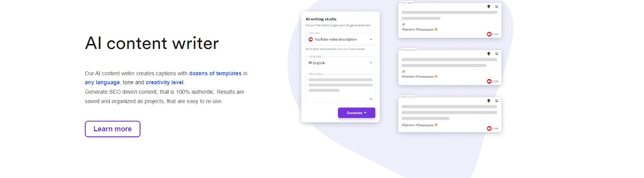Follow the 'dozens of templates' link

coord(215,73)
